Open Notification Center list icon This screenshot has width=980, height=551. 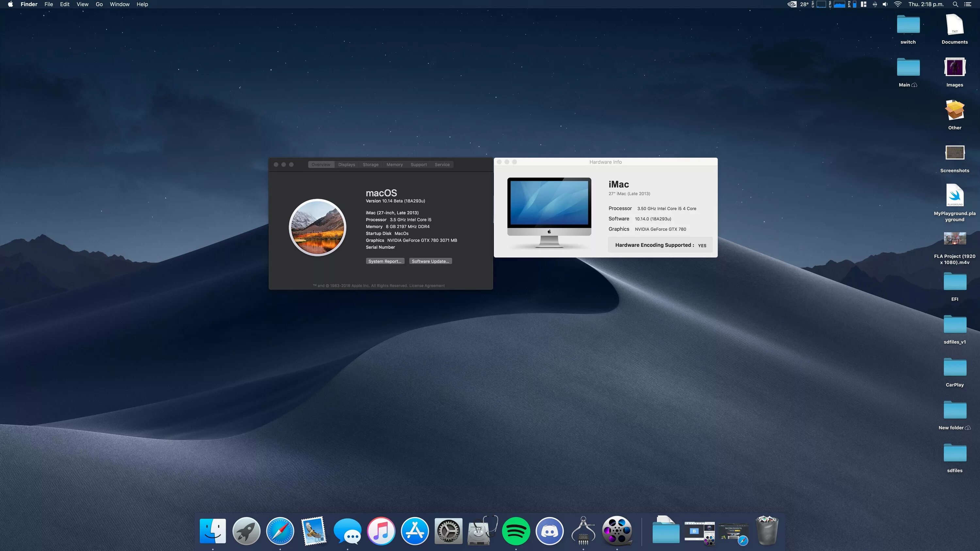[x=968, y=5]
